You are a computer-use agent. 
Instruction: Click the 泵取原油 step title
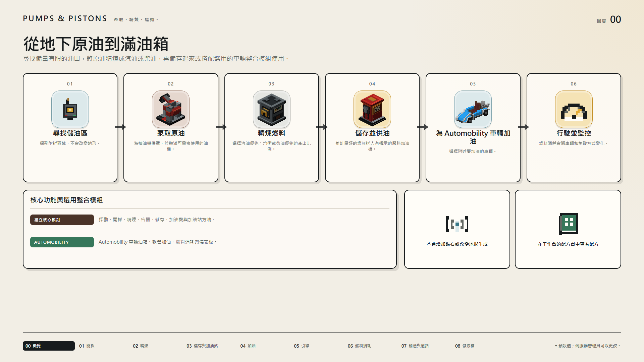click(171, 133)
